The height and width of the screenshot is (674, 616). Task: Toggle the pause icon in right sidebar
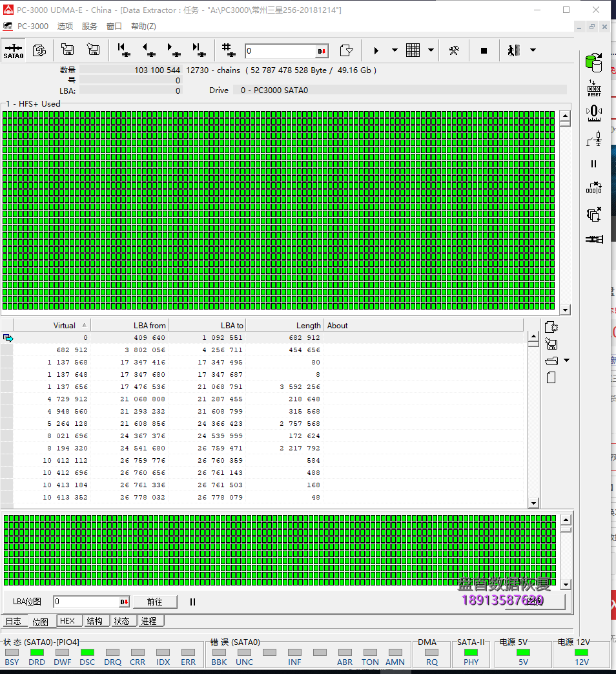click(x=593, y=164)
